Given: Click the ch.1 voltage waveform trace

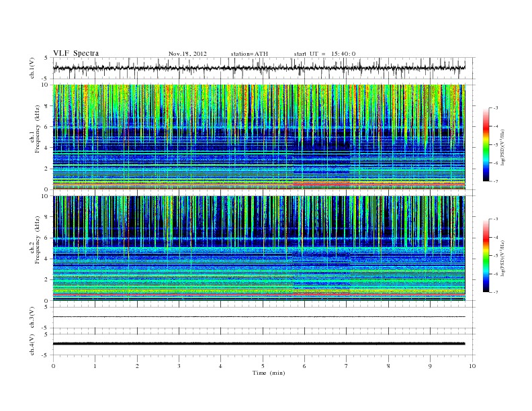Looking at the screenshot, I should [259, 68].
